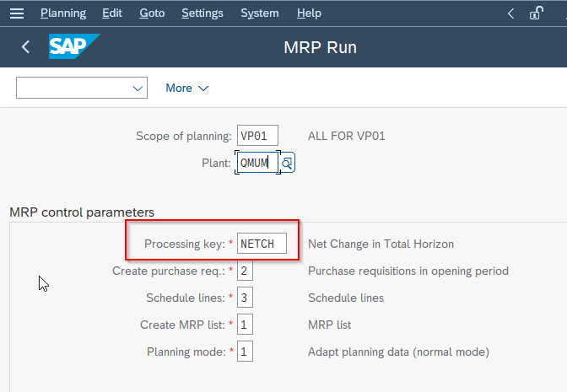
Task: Click the Plant input field
Action: [257, 163]
